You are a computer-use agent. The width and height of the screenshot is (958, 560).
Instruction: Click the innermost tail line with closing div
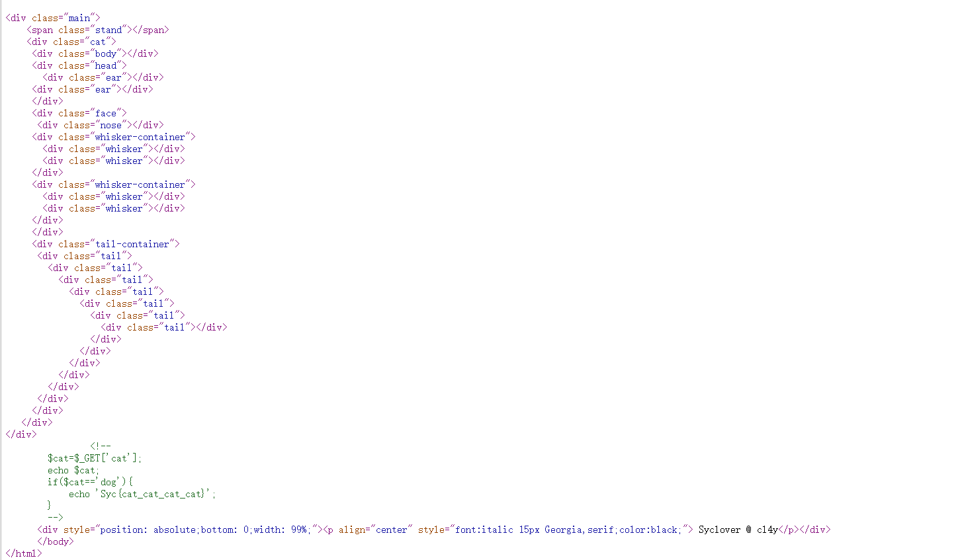(x=164, y=327)
